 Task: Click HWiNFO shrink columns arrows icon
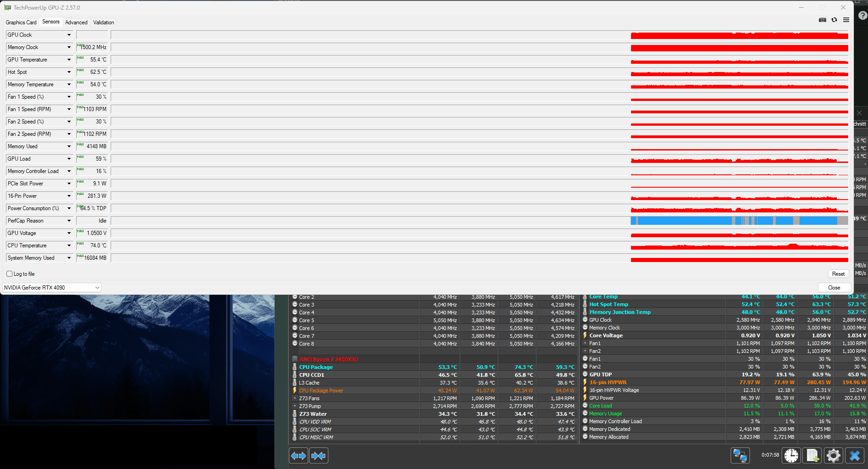click(x=319, y=456)
